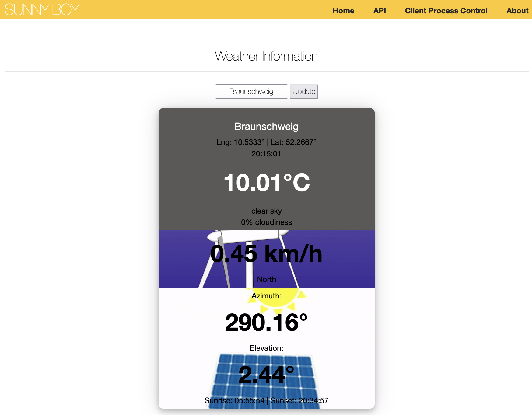Screen dimensions: 532x415
Task: Click the clear sky condition text
Action: (x=266, y=211)
